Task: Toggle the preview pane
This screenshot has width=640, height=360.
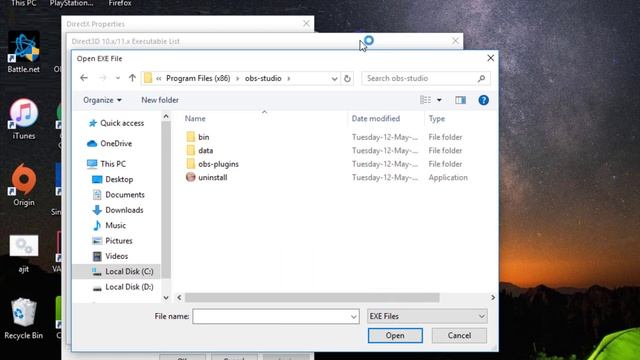Action: [x=460, y=100]
